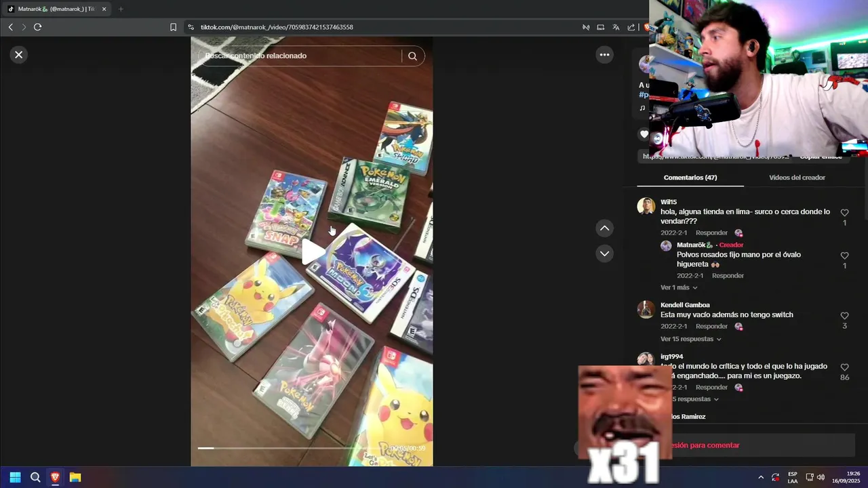Close the TikTok video viewer with the X
868x488 pixels.
[19, 55]
